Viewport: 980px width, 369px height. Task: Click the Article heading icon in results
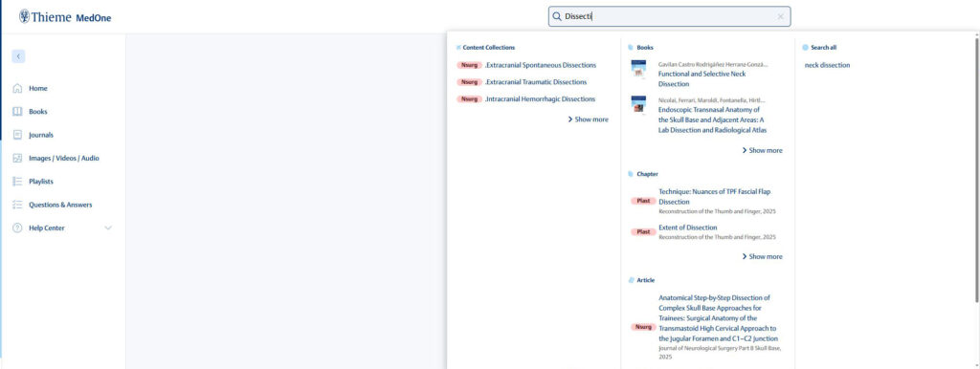coord(632,280)
